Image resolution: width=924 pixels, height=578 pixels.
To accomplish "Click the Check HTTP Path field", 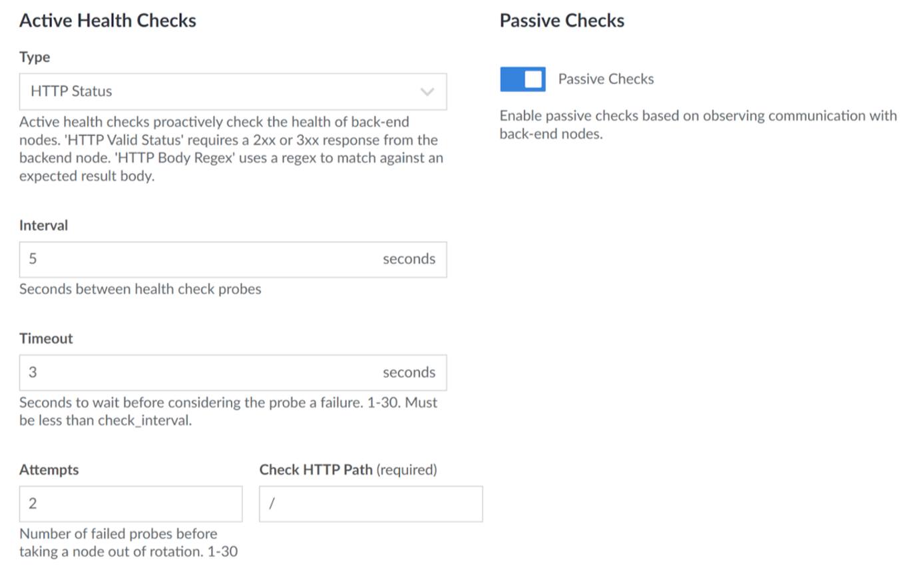I will [371, 503].
